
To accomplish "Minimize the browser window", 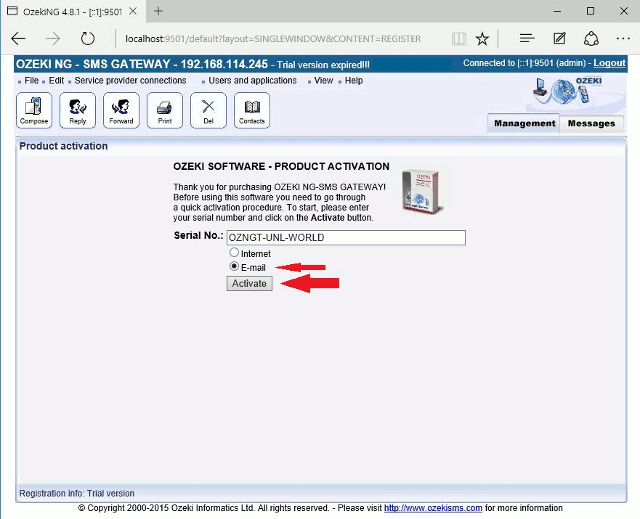I will pyautogui.click(x=557, y=11).
